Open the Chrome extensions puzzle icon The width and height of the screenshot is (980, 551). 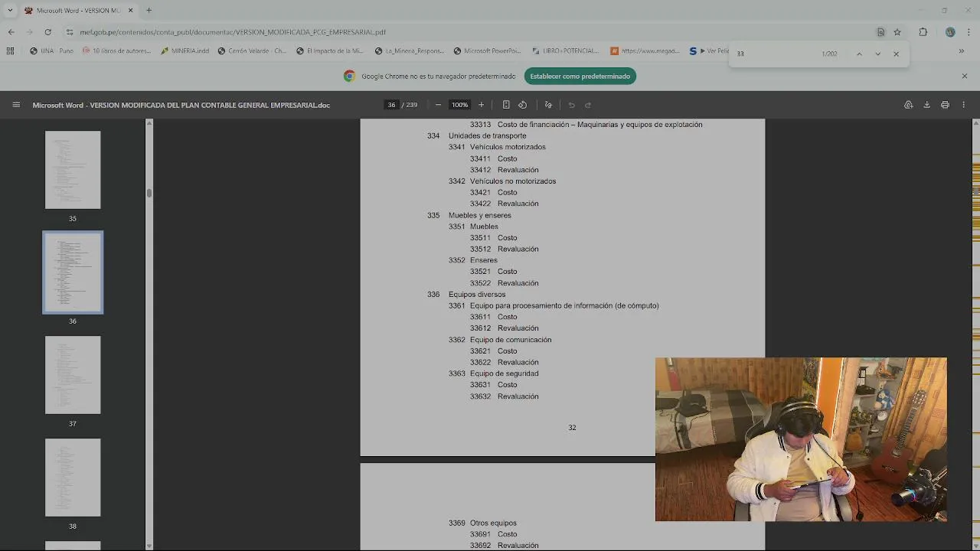923,32
